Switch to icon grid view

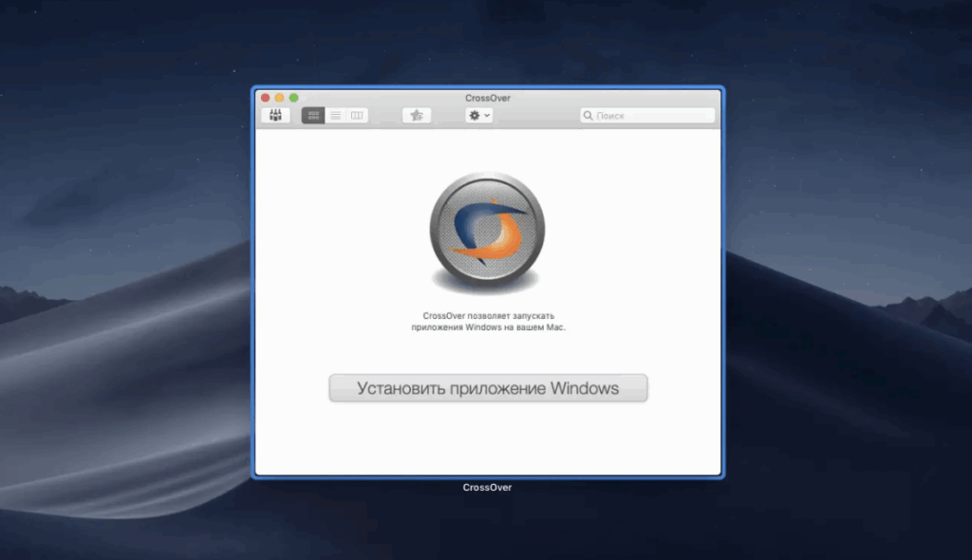click(313, 116)
